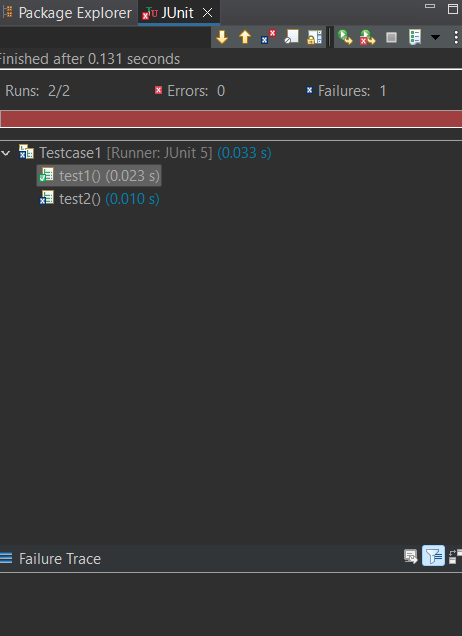Toggle the stack trace filter button
Screen dimensions: 462x636
[x=434, y=556]
